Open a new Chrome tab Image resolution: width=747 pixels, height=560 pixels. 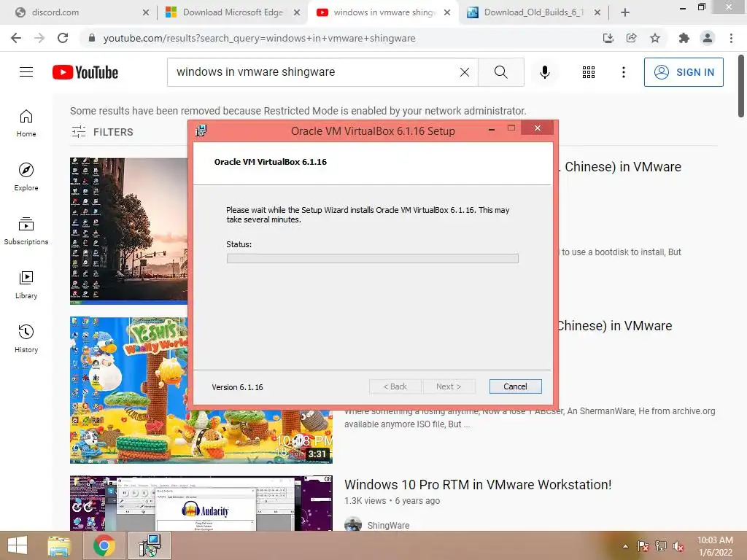click(625, 12)
